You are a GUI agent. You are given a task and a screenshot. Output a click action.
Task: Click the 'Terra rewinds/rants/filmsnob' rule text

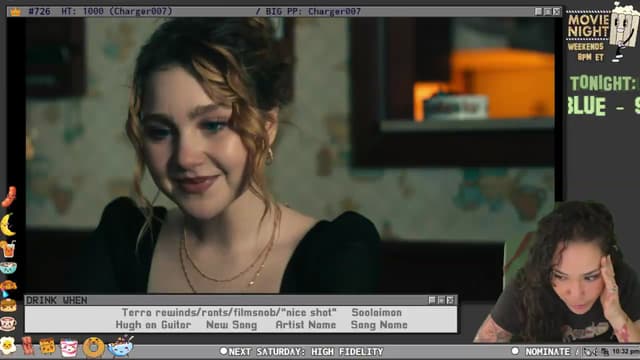click(229, 313)
